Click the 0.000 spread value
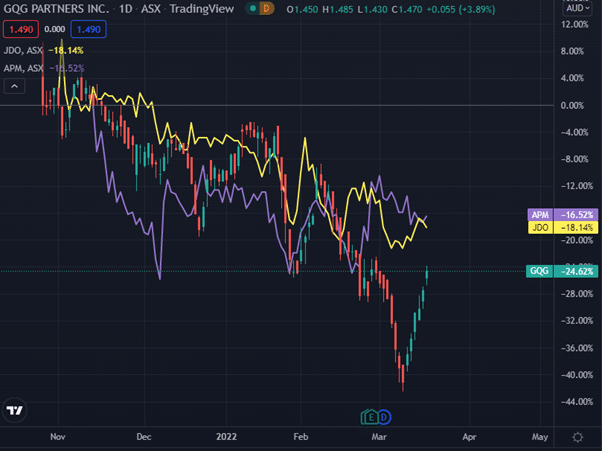Viewport: 602px width, 451px height. click(55, 30)
